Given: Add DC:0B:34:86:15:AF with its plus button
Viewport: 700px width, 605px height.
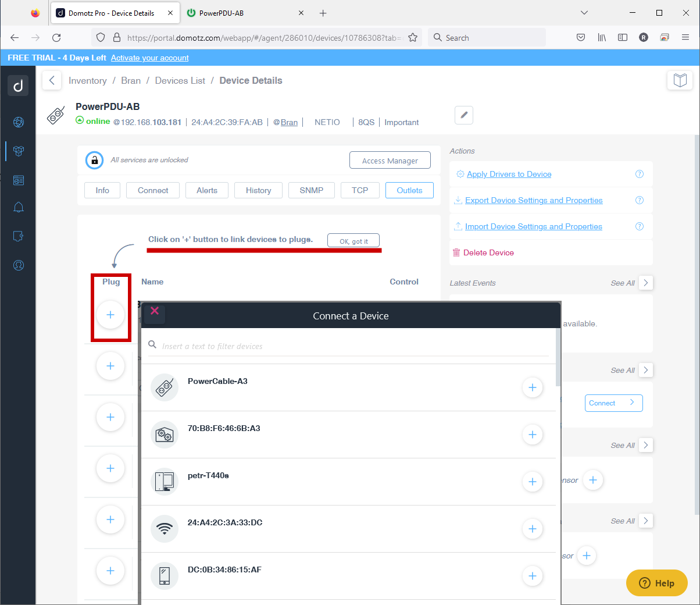Looking at the screenshot, I should 532,576.
